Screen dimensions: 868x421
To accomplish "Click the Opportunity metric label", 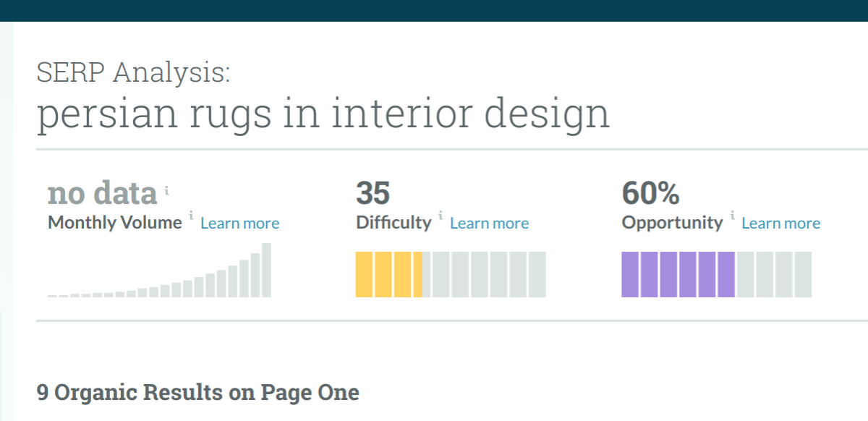I will [x=672, y=223].
